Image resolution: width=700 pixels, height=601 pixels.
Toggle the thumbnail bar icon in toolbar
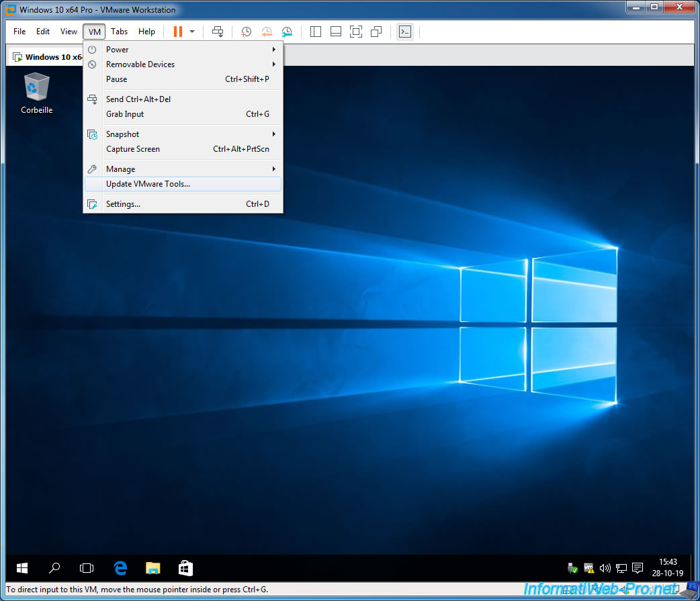[x=336, y=32]
